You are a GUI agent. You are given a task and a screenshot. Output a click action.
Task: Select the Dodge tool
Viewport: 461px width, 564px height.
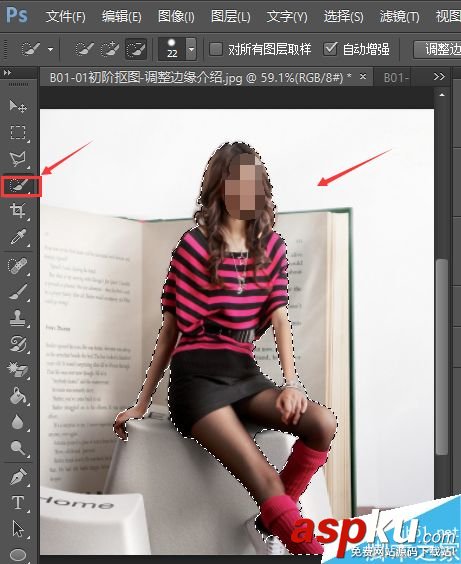pyautogui.click(x=18, y=448)
